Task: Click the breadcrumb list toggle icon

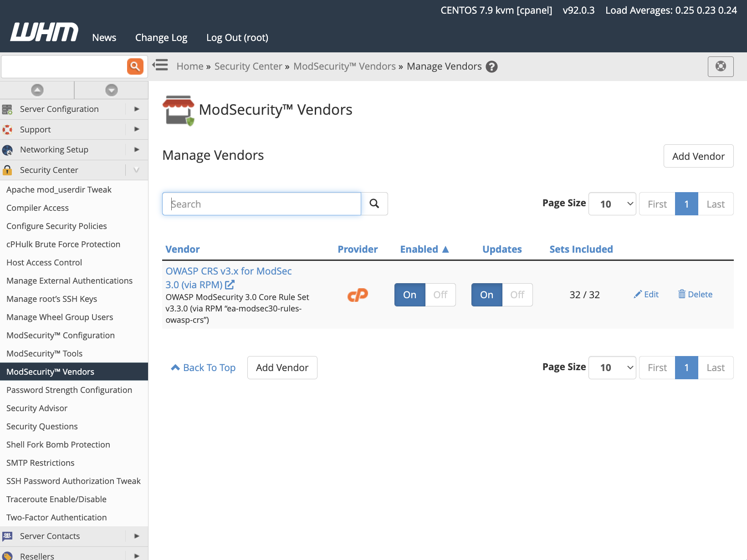Action: pyautogui.click(x=160, y=65)
